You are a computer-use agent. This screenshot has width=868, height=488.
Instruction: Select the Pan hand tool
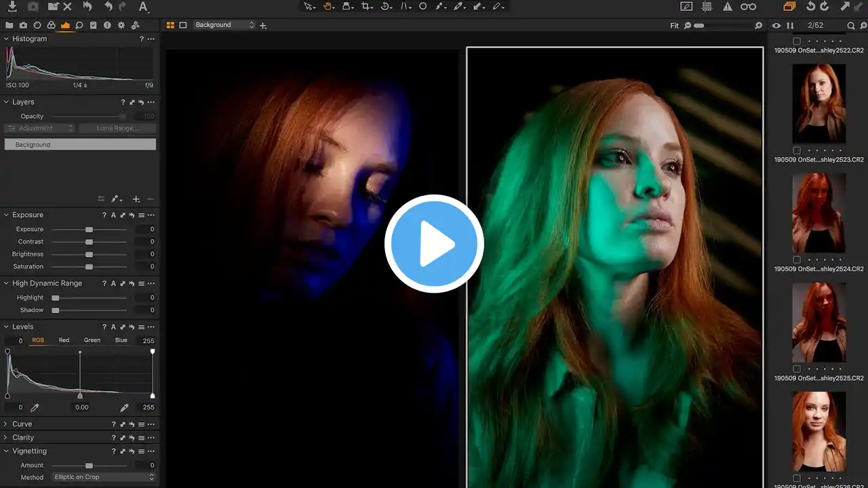[328, 7]
